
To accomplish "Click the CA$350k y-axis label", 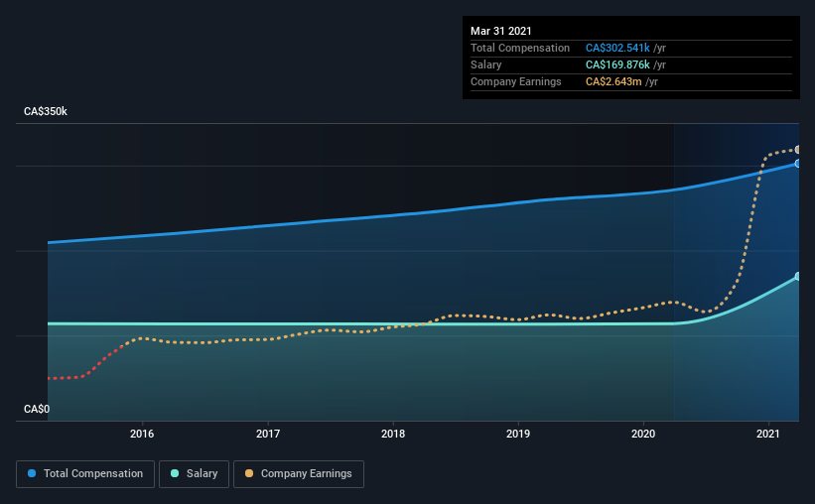I will point(46,112).
